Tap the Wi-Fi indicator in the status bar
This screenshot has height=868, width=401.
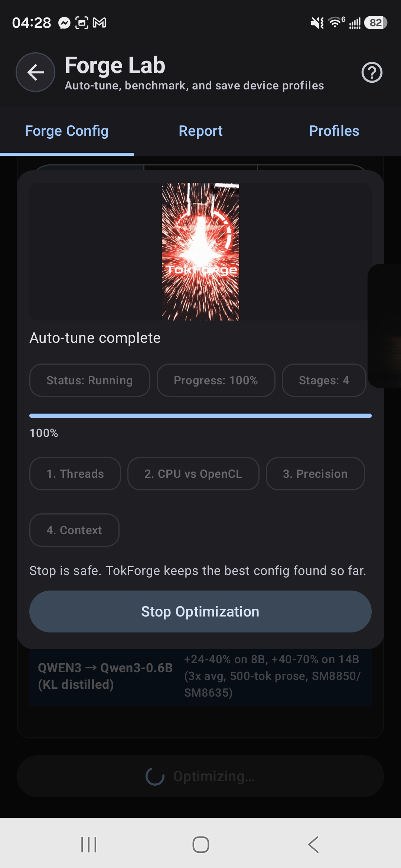pos(335,22)
